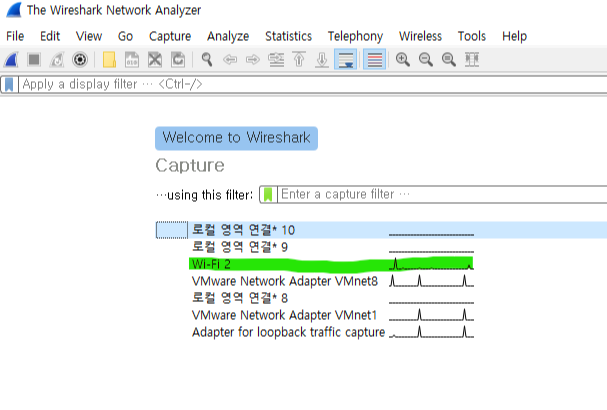The width and height of the screenshot is (607, 410).
Task: Reset text to normal size
Action: [x=449, y=60]
